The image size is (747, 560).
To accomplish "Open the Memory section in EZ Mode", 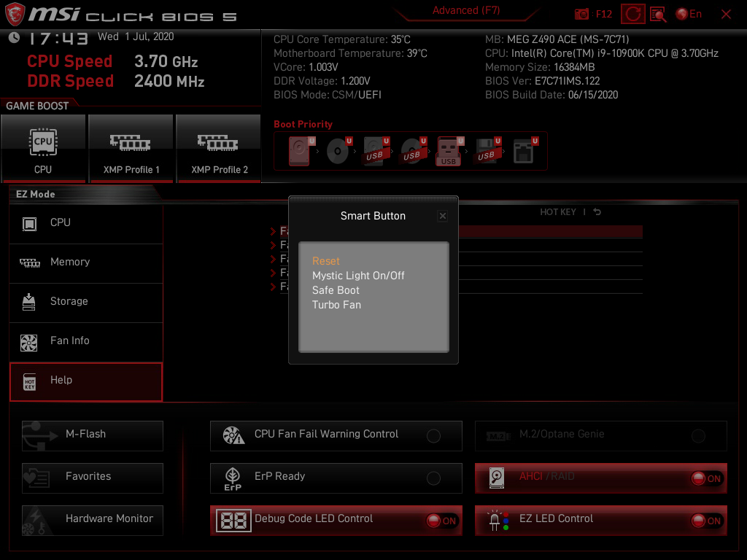I will click(x=86, y=263).
